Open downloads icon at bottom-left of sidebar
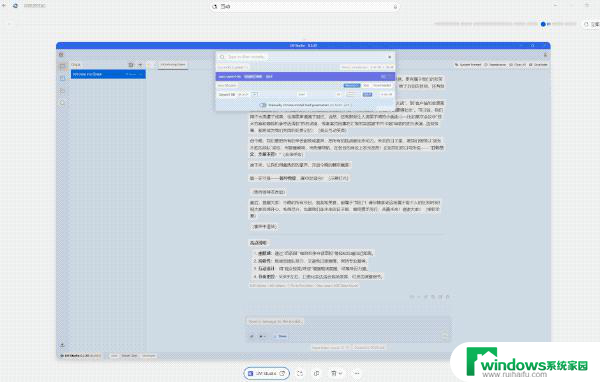The width and height of the screenshot is (600, 382). coord(62,345)
